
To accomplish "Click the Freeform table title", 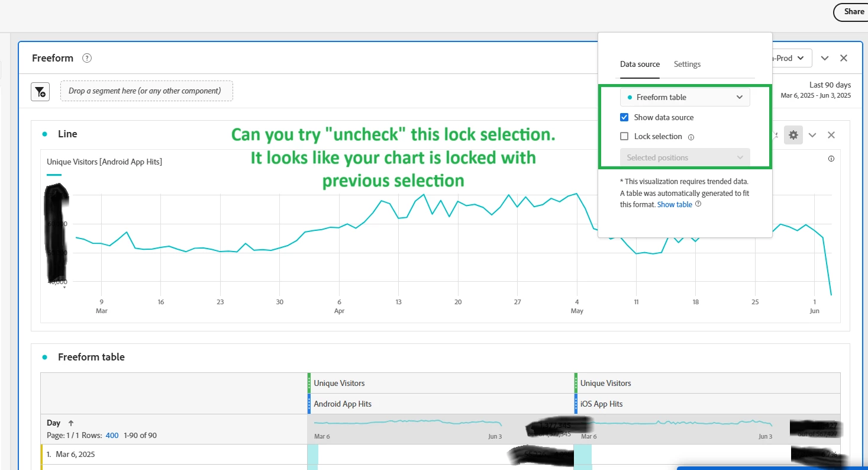I will pyautogui.click(x=91, y=358).
